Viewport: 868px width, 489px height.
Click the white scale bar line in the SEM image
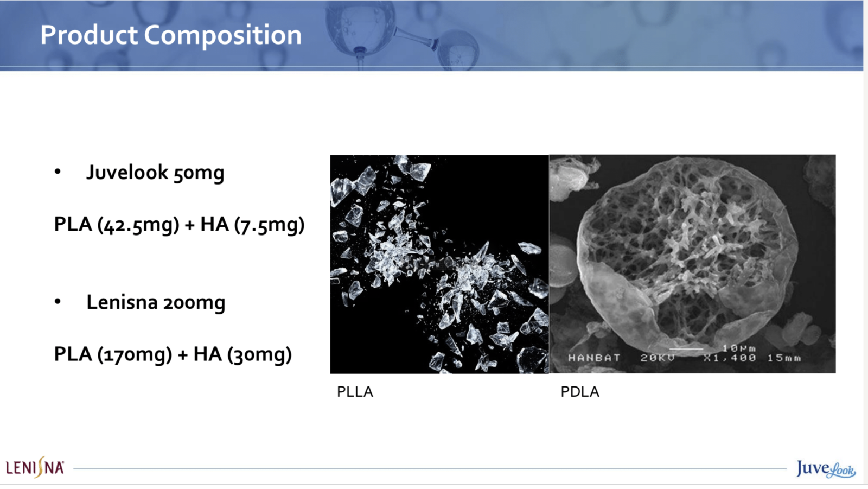click(686, 348)
